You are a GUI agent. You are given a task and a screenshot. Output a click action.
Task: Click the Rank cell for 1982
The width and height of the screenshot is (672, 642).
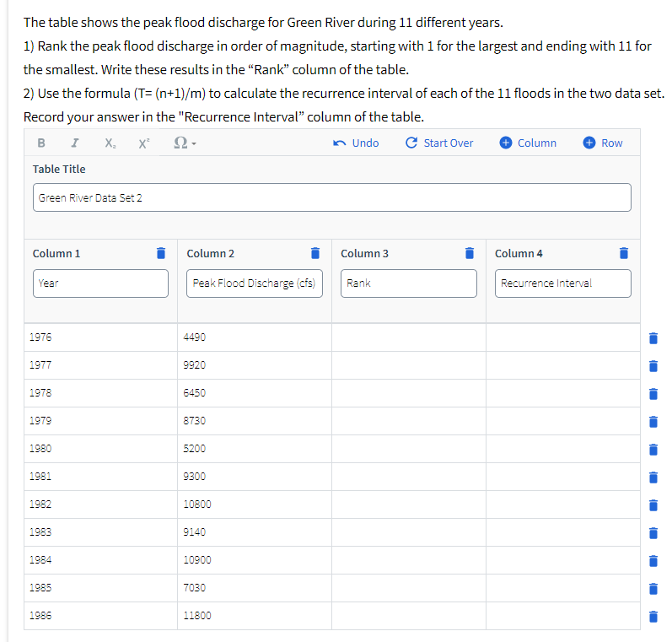[x=409, y=504]
